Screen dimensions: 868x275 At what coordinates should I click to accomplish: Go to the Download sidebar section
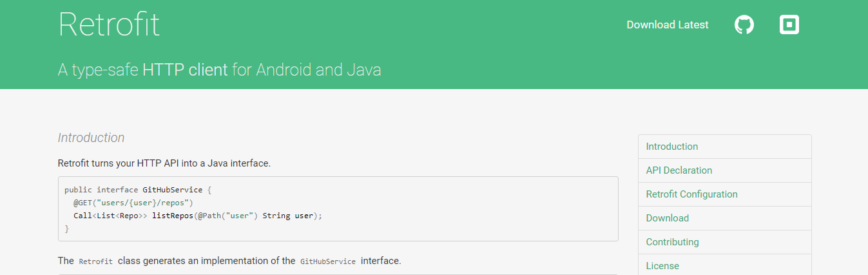[724, 218]
